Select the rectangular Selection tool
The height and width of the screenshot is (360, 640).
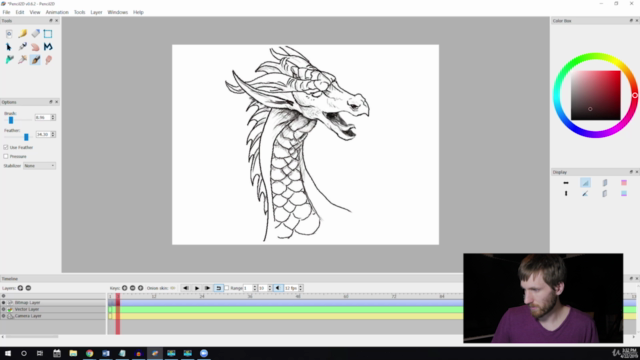pyautogui.click(x=48, y=34)
